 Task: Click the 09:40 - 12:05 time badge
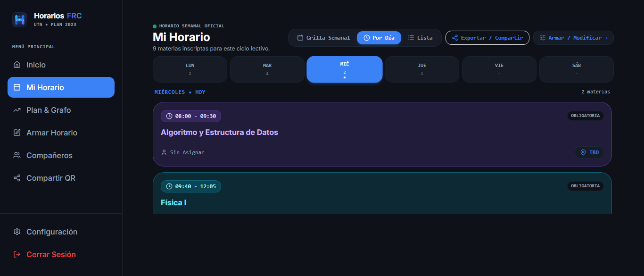point(191,186)
